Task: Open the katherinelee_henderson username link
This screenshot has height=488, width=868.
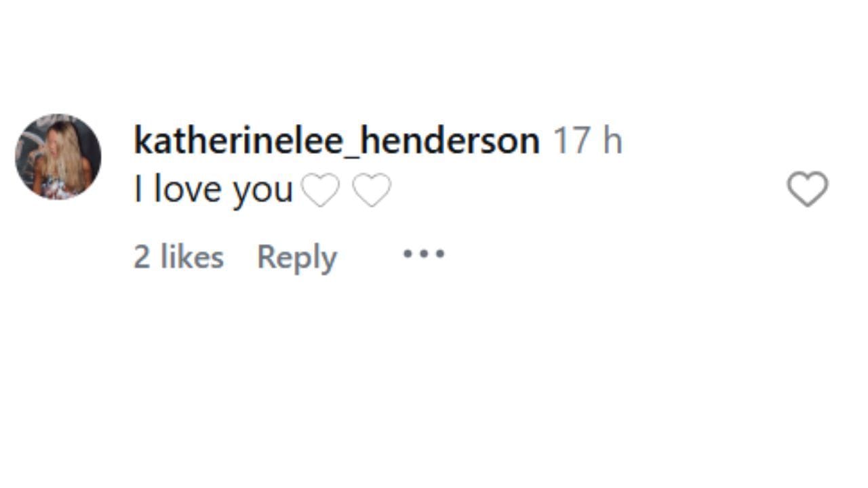Action: pyautogui.click(x=336, y=141)
